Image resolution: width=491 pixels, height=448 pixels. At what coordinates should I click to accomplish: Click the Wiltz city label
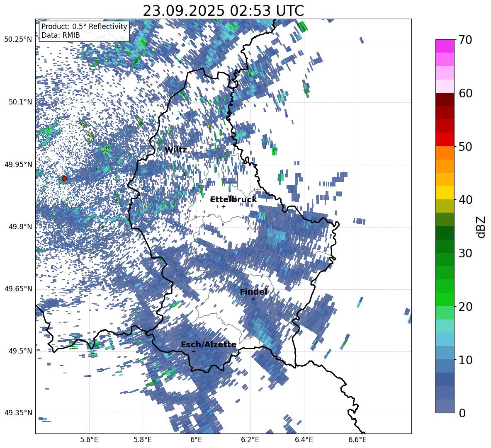point(176,150)
